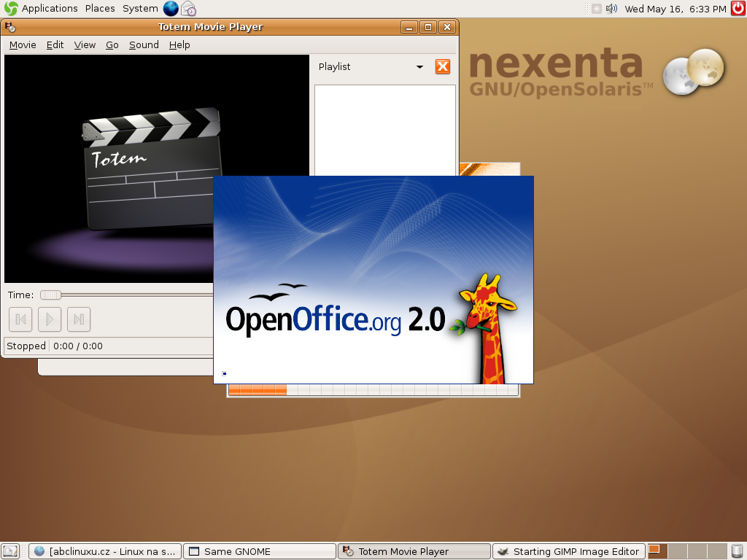Image resolution: width=747 pixels, height=560 pixels.
Task: Open the Places menu
Action: [x=100, y=9]
